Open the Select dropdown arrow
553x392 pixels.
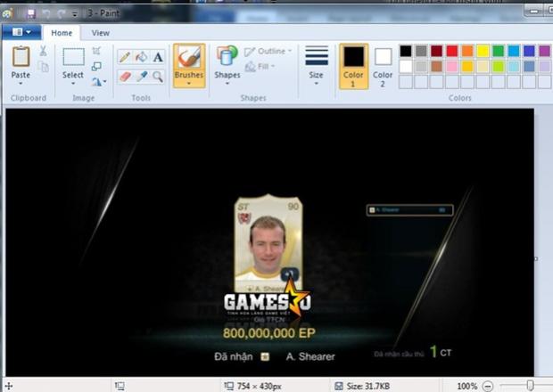[x=73, y=85]
